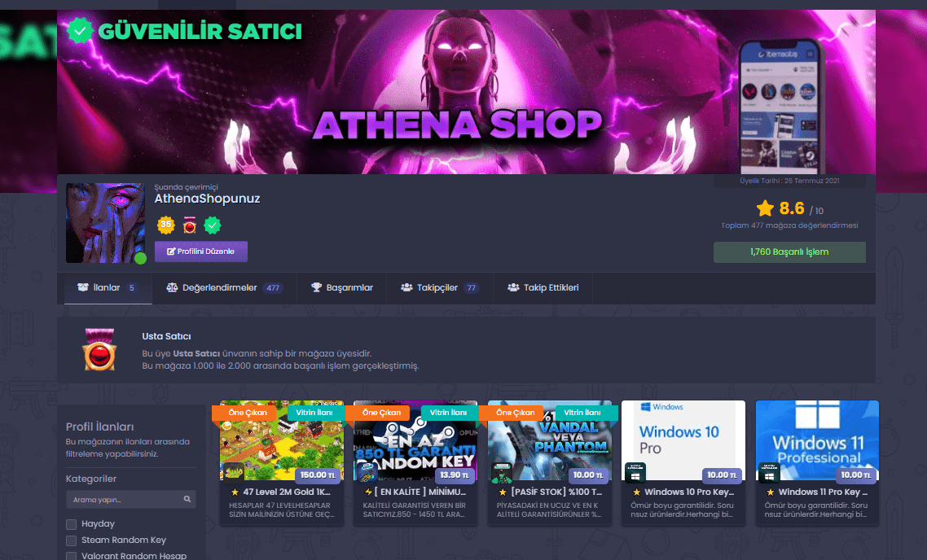Image resolution: width=927 pixels, height=560 pixels.
Task: Click the Windows 10 Pro thumbnail
Action: coord(683,440)
